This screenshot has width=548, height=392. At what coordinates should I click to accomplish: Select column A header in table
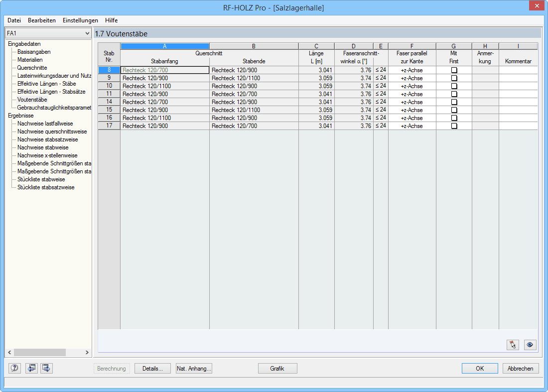tap(165, 46)
